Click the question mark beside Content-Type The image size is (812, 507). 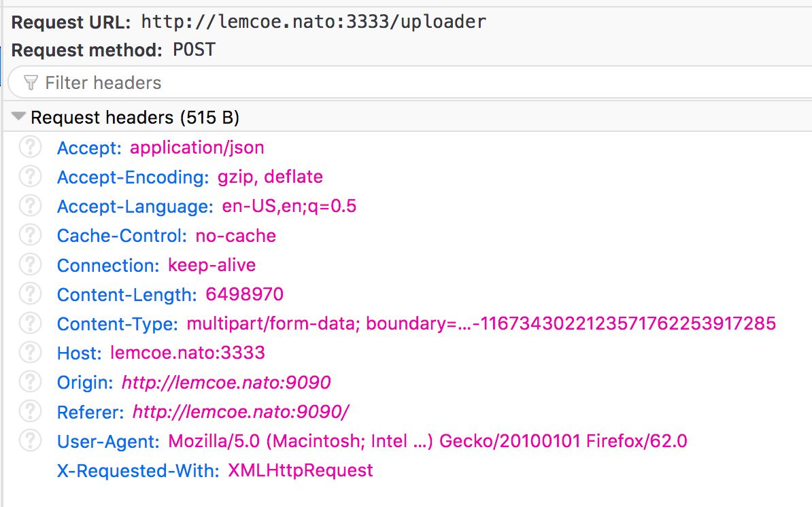point(30,324)
